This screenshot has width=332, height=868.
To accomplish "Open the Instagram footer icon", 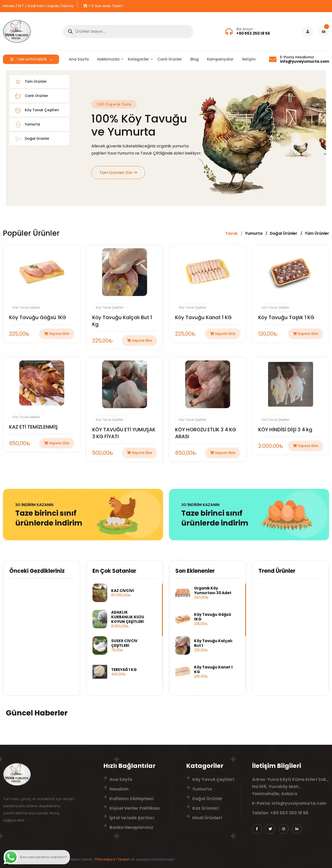I will click(x=284, y=829).
